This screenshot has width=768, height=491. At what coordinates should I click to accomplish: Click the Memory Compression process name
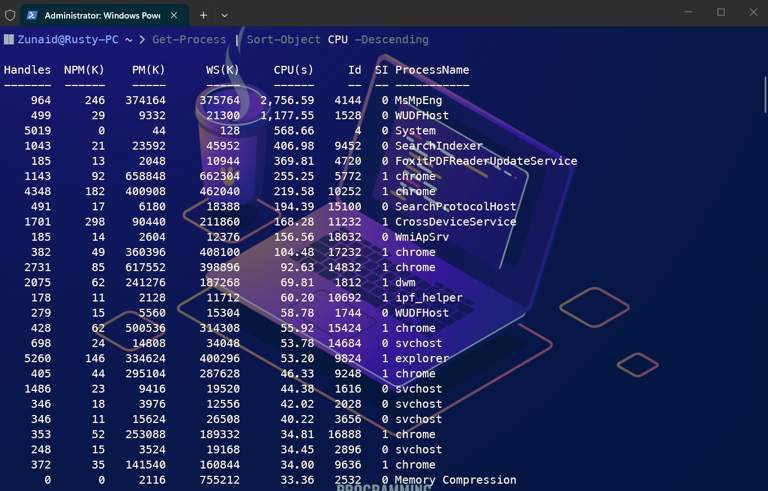(x=456, y=480)
